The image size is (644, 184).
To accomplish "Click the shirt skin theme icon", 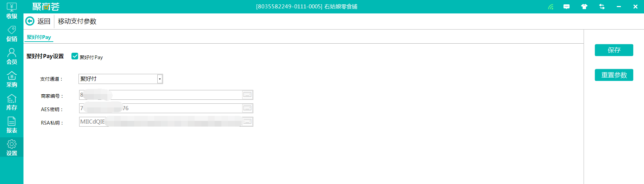I will point(584,7).
